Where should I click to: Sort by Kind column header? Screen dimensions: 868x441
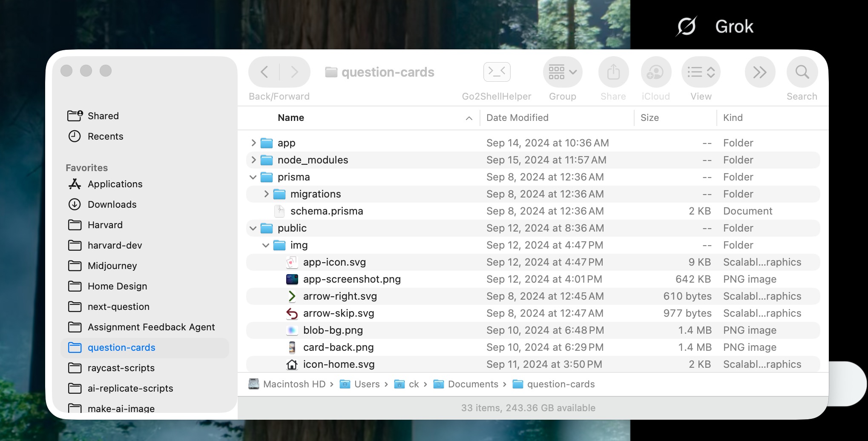pos(733,117)
